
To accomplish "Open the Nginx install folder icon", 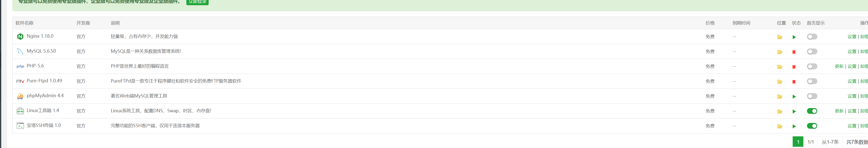I will pyautogui.click(x=779, y=37).
